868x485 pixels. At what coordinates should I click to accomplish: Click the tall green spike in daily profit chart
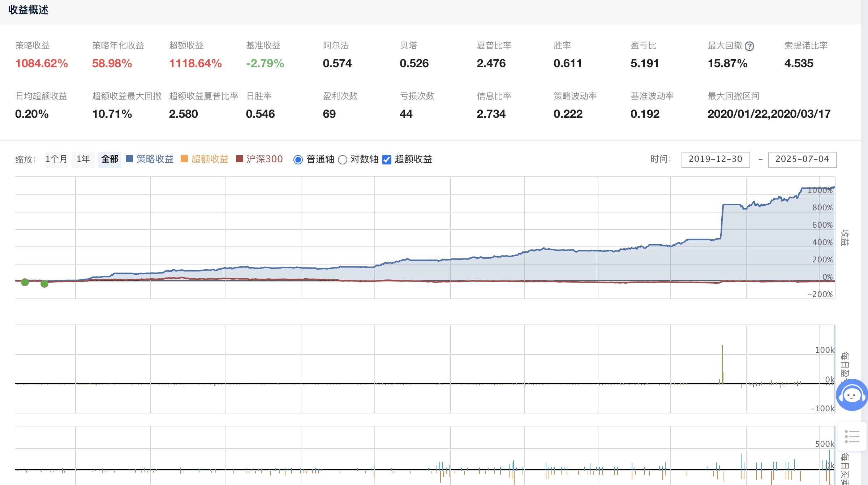point(722,364)
